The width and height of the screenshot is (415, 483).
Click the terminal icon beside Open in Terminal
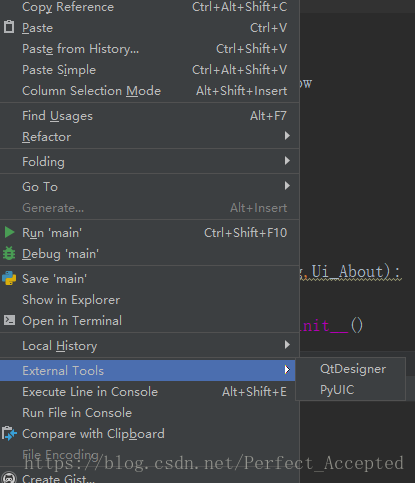click(x=9, y=320)
